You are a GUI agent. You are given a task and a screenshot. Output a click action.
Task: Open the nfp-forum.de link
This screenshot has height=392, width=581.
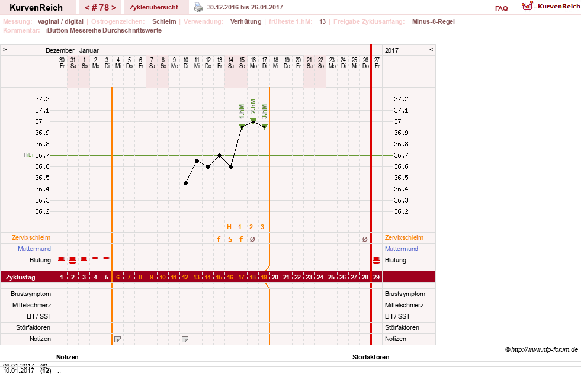(x=542, y=349)
